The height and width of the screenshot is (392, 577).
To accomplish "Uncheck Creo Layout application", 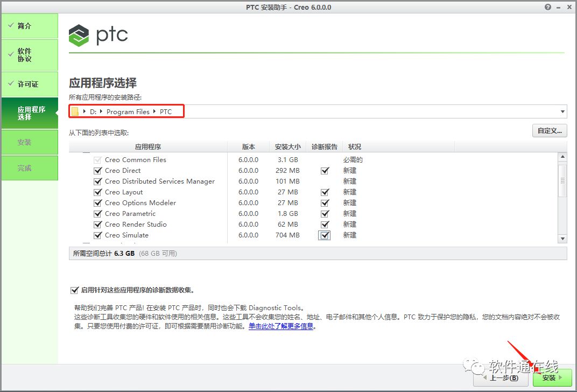I will (x=97, y=192).
